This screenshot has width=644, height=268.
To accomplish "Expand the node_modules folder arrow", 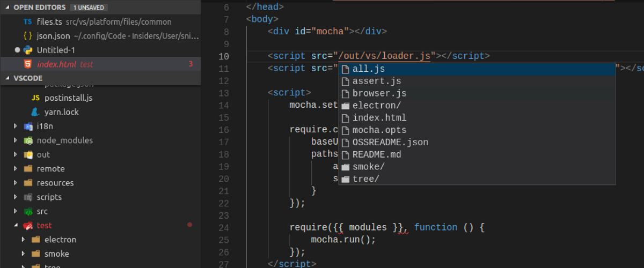I will click(x=15, y=140).
